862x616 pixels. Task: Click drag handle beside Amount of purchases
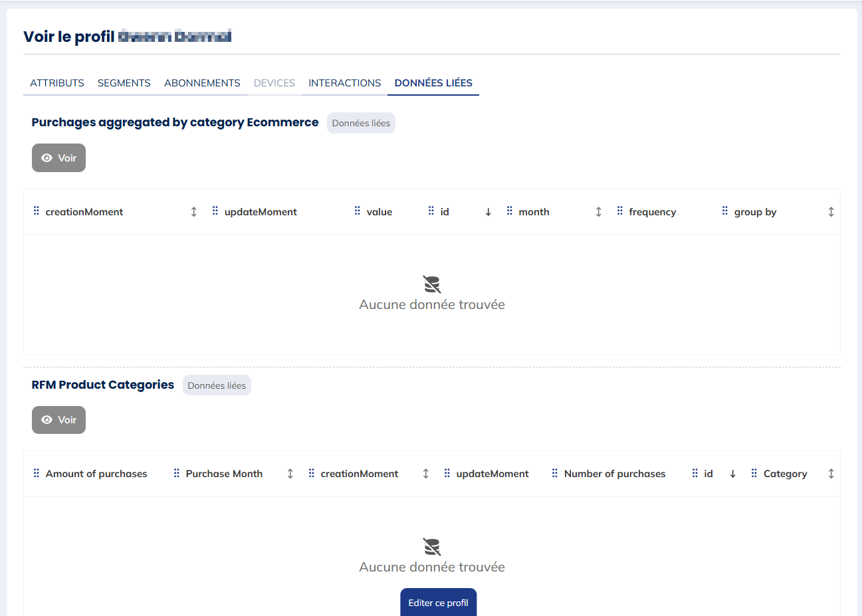click(x=37, y=473)
